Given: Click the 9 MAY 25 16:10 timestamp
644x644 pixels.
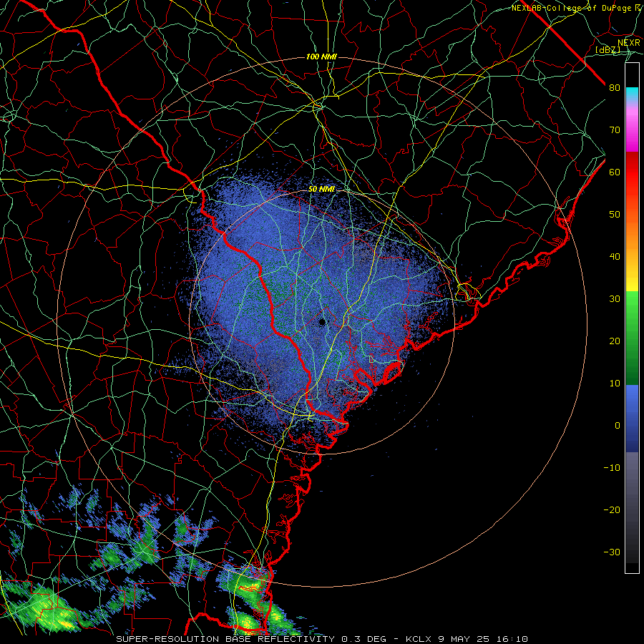Looking at the screenshot, I should tap(484, 639).
